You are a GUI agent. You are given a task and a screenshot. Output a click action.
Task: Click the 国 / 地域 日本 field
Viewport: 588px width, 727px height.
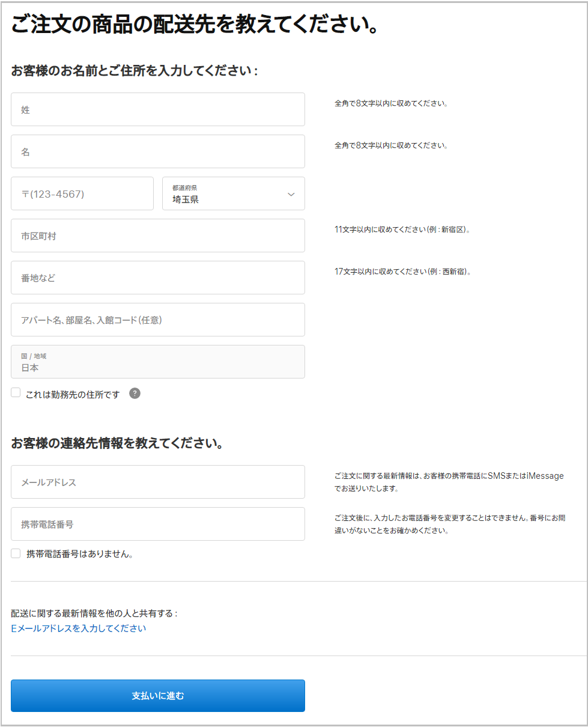(x=158, y=362)
